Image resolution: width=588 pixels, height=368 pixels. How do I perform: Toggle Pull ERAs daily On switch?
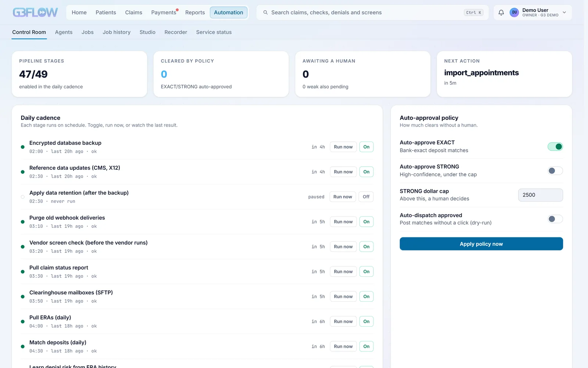pos(366,322)
